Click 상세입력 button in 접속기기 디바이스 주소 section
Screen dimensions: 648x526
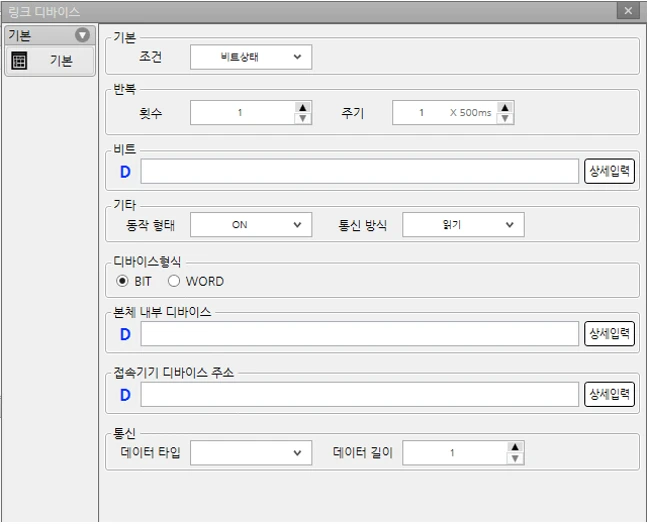[609, 394]
